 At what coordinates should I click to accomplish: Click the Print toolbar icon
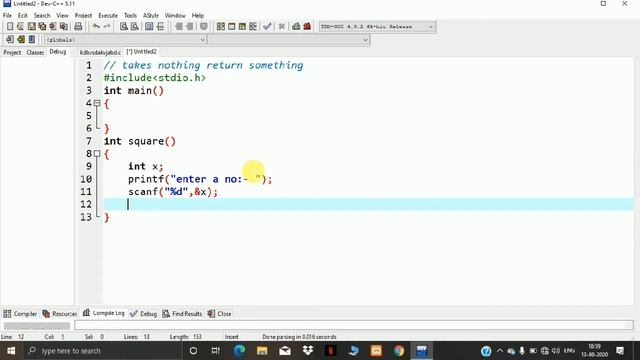(x=78, y=27)
